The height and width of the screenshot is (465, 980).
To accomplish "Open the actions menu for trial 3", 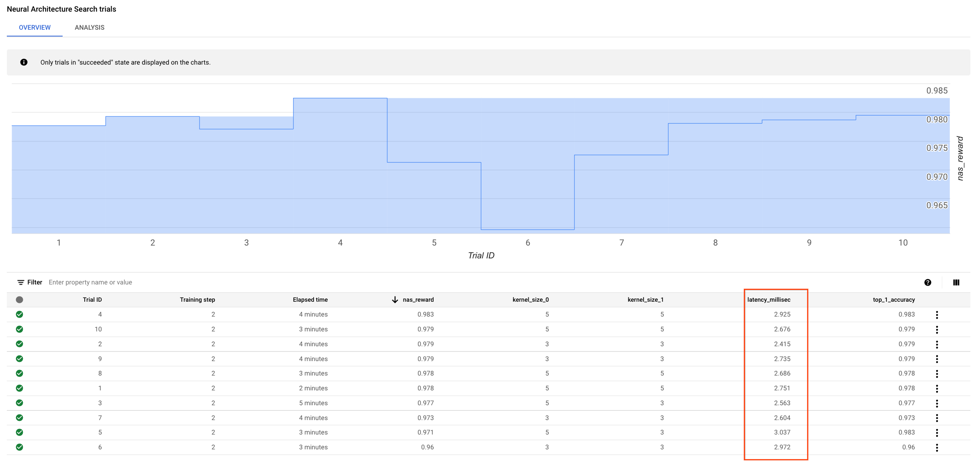I will (x=937, y=403).
